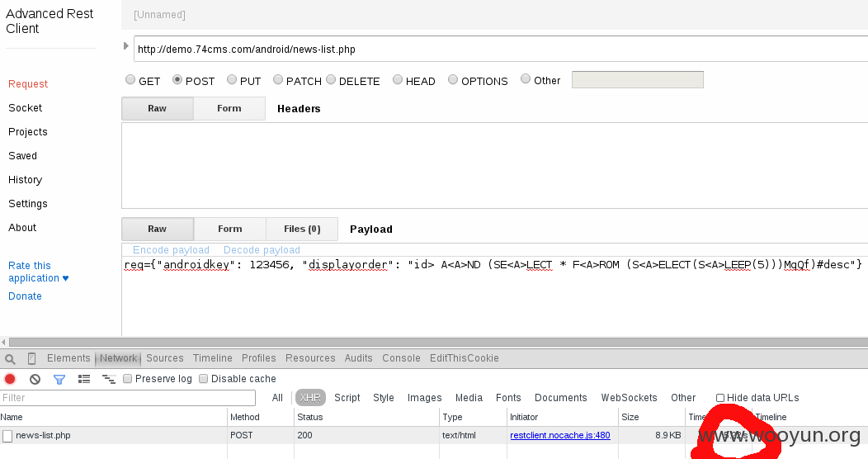
Task: Open the restclient.nocache.js:480 initiator link
Action: [x=560, y=435]
